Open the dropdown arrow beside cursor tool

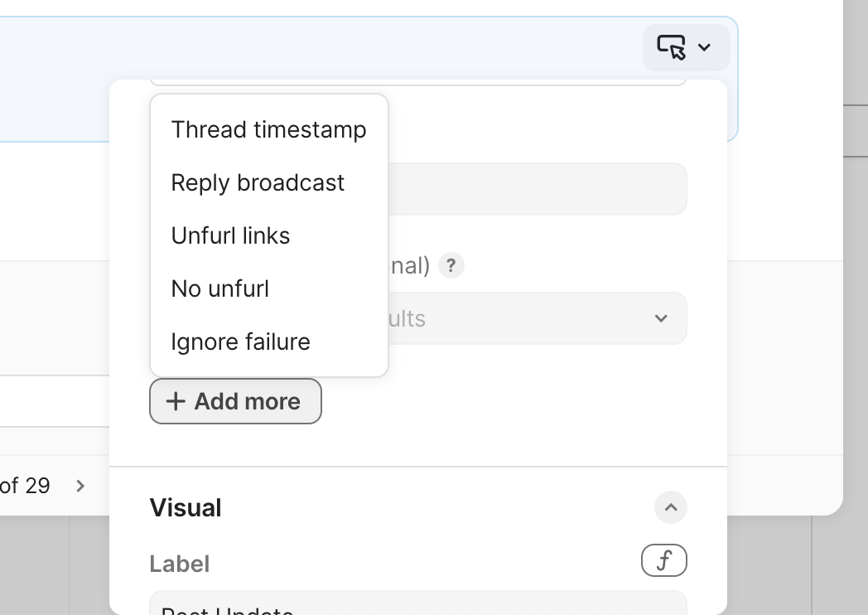point(705,48)
